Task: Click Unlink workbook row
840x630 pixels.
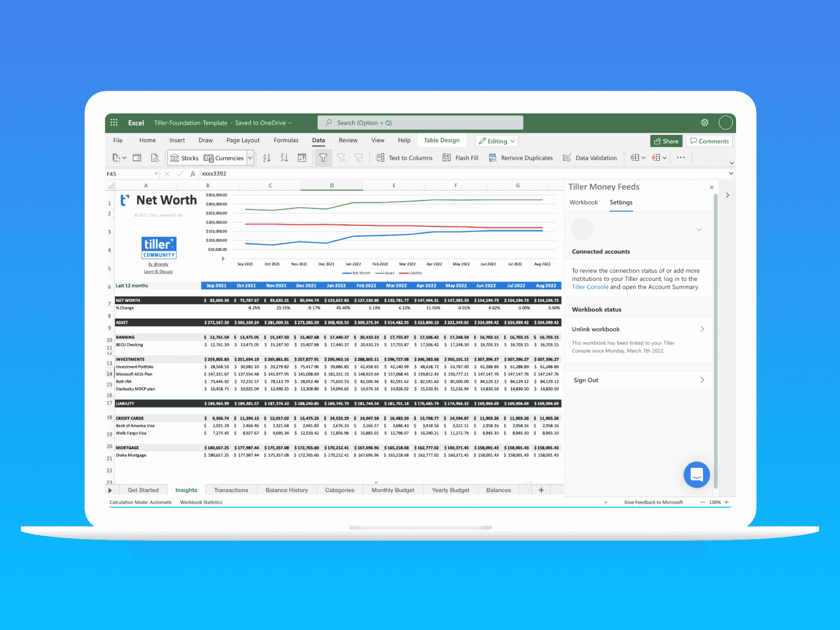Action: 638,329
